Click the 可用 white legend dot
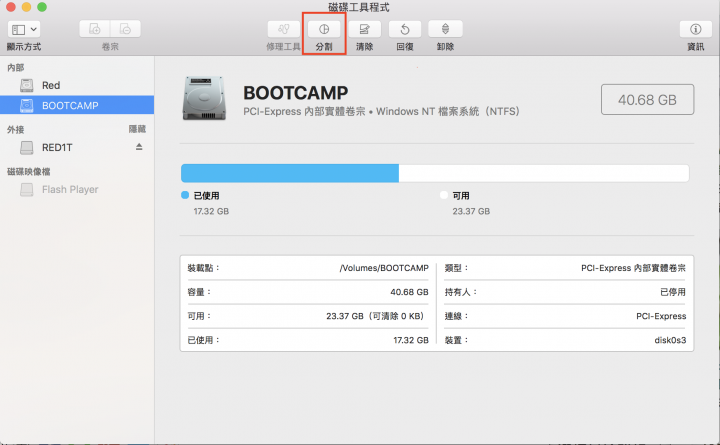 (x=444, y=195)
